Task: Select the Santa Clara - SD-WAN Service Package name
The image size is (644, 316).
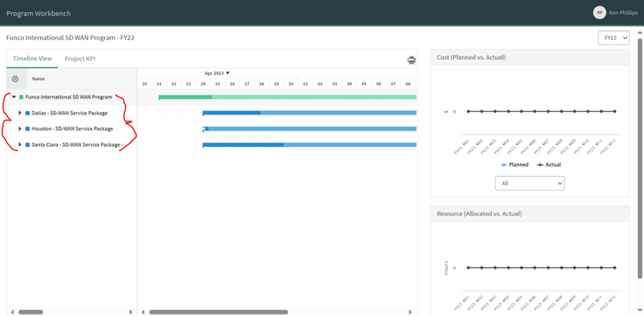Action: (77, 145)
